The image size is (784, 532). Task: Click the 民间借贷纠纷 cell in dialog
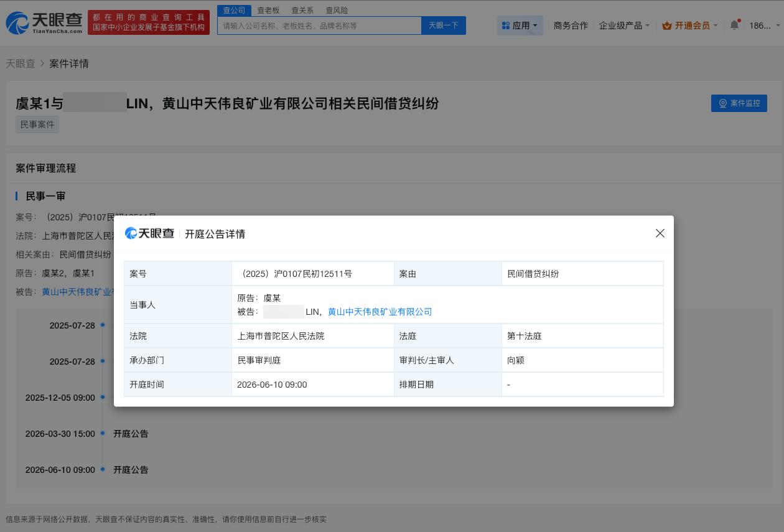click(582, 274)
